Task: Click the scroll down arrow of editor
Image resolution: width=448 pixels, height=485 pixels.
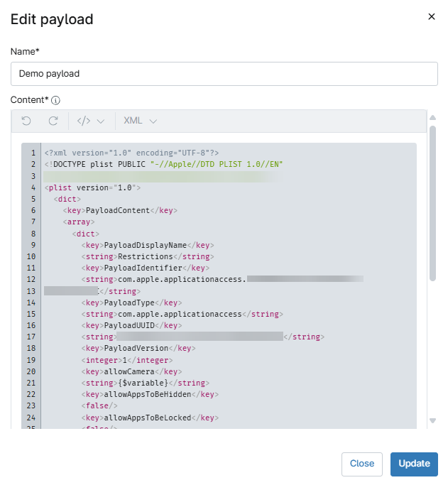Action: pos(432,421)
